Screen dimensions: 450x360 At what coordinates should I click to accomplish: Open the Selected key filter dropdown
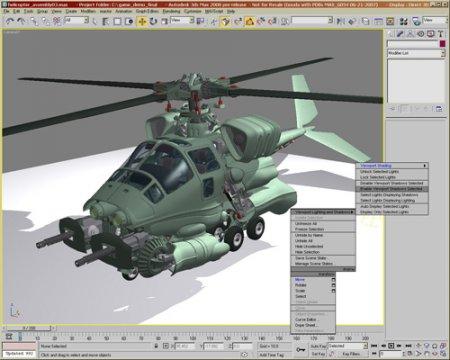[347, 346]
